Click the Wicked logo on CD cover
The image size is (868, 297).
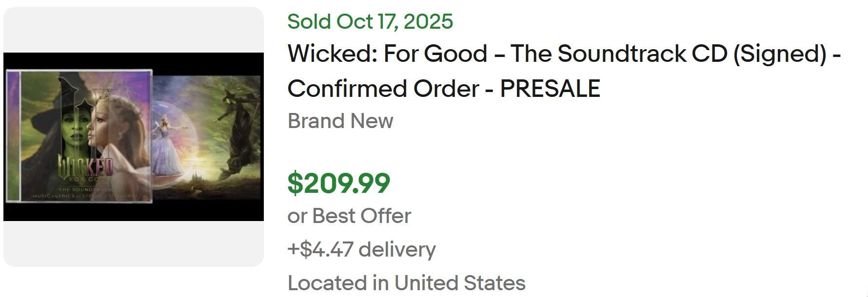tap(86, 168)
